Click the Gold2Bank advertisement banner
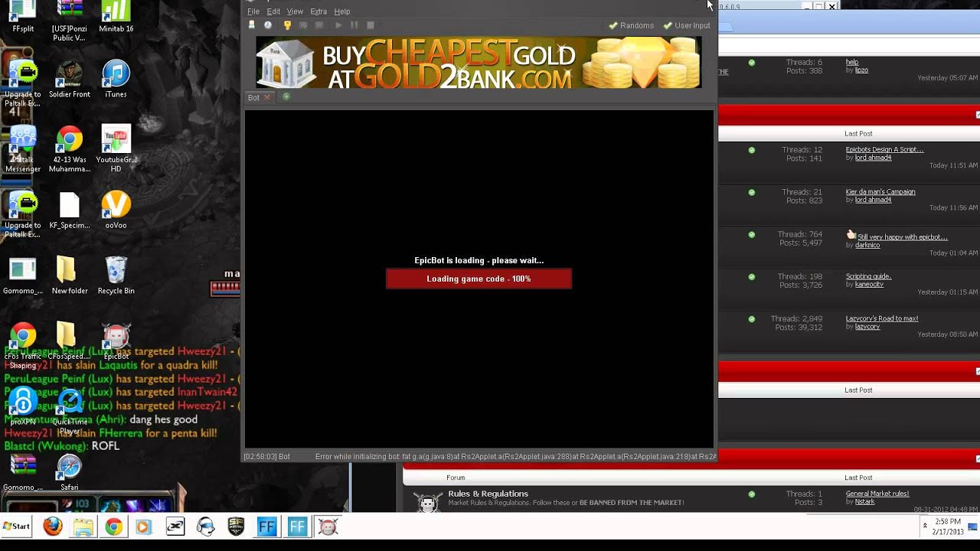The width and height of the screenshot is (980, 551). point(479,62)
